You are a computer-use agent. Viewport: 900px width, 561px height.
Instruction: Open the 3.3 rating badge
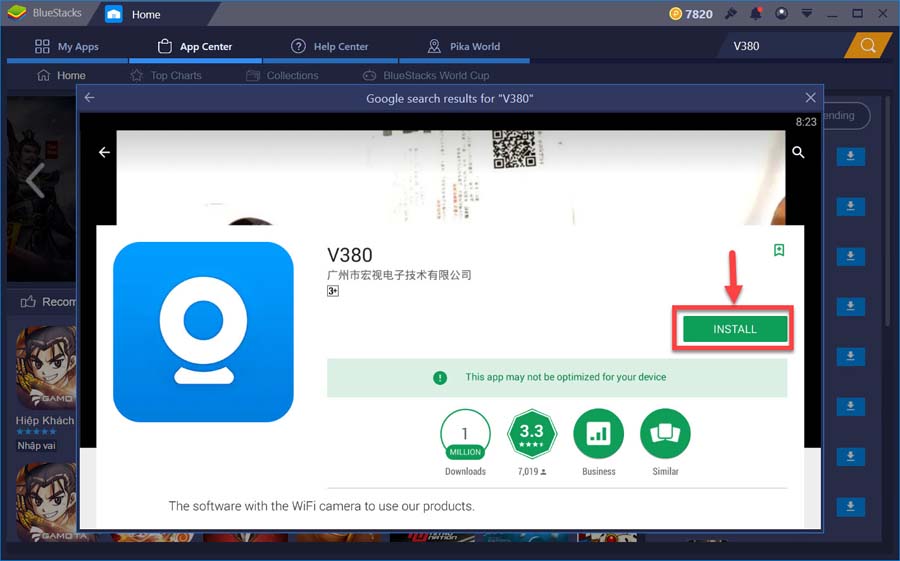532,442
